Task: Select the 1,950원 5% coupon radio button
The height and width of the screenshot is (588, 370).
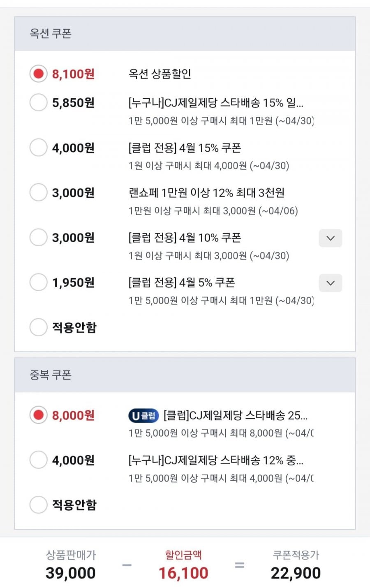Action: [x=38, y=282]
